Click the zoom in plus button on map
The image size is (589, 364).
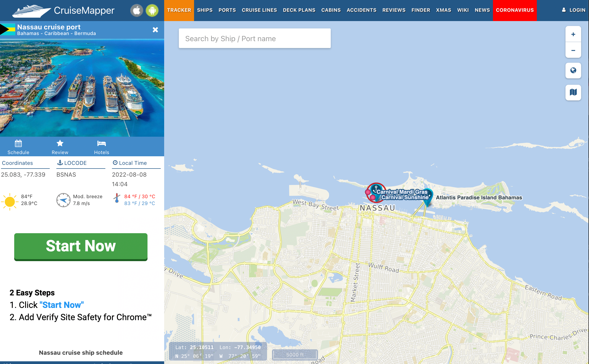[x=573, y=34]
